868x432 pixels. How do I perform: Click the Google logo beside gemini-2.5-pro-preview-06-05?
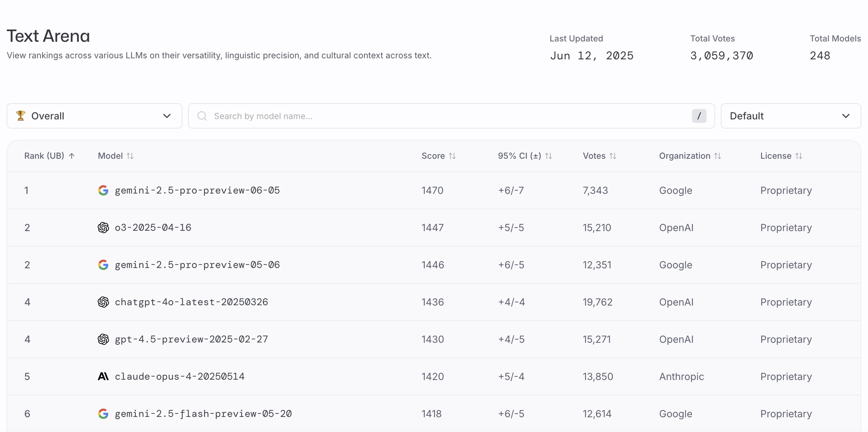tap(103, 190)
